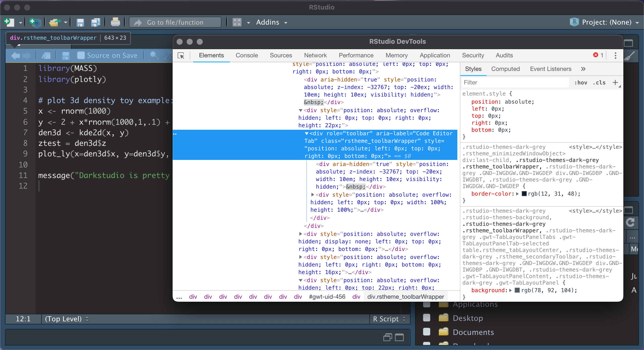Open the R Script file type selector

389,319
